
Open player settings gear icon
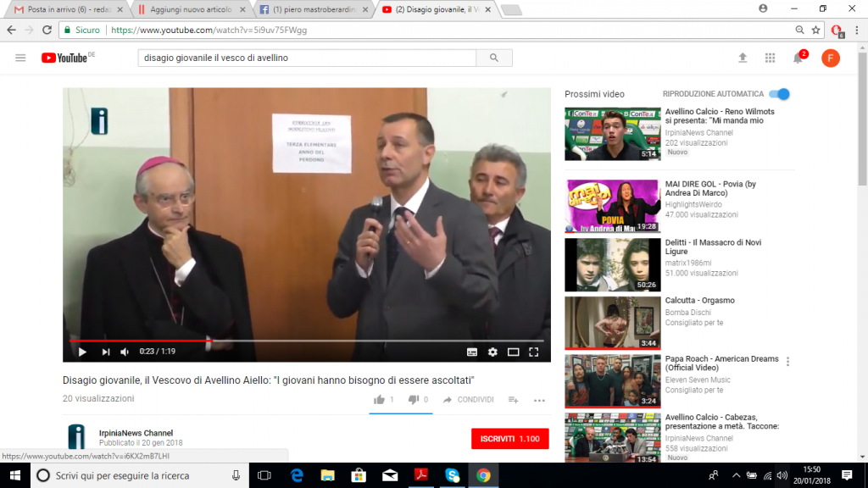(492, 352)
